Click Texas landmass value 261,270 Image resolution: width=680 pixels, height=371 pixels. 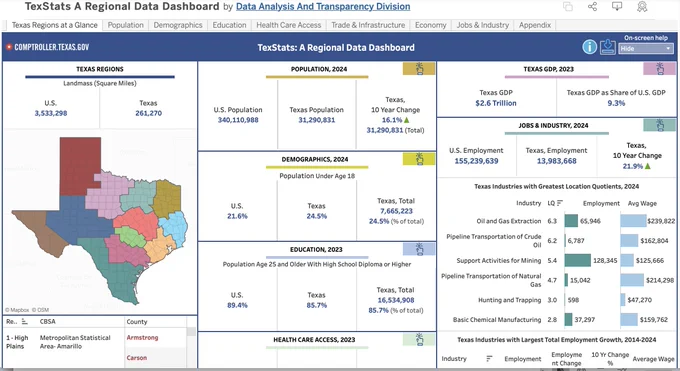[148, 113]
